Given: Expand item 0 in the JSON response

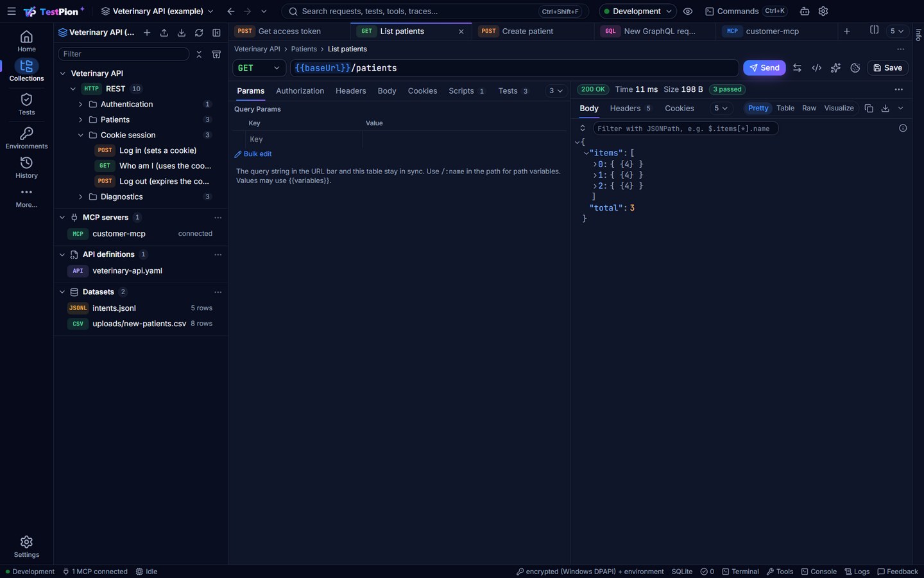Looking at the screenshot, I should pyautogui.click(x=595, y=164).
